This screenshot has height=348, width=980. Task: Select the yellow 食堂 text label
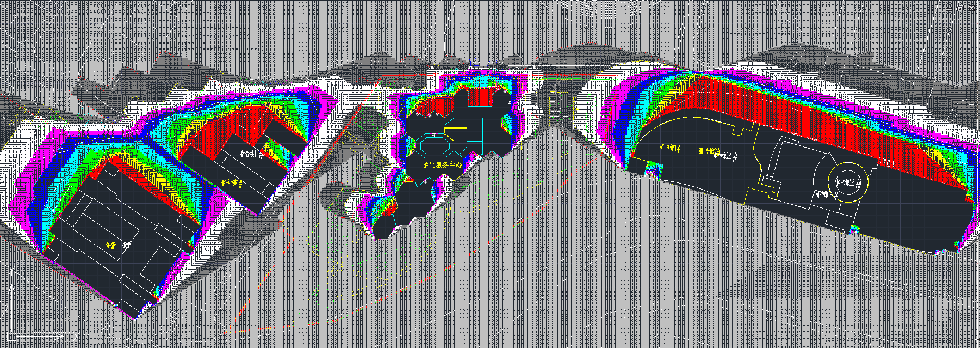coord(110,246)
